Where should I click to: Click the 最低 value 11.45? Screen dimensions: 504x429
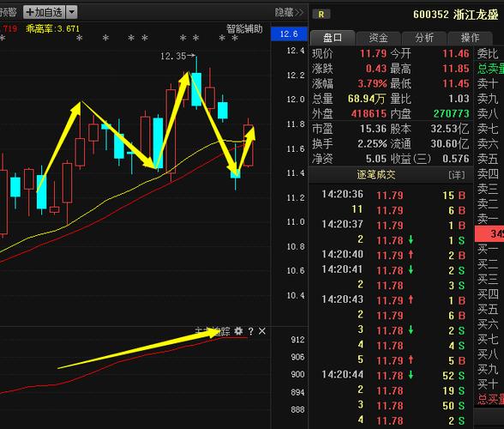(456, 84)
